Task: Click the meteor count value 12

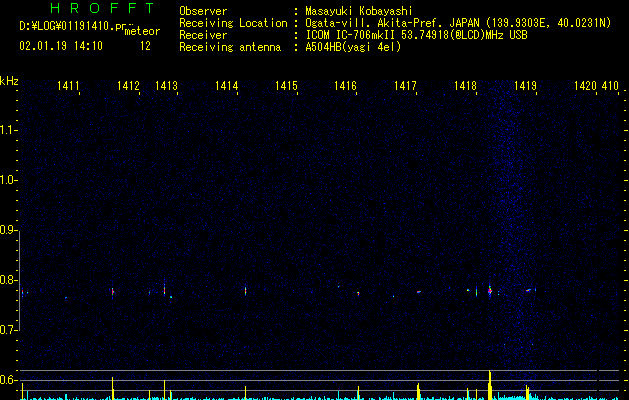Action: (145, 46)
